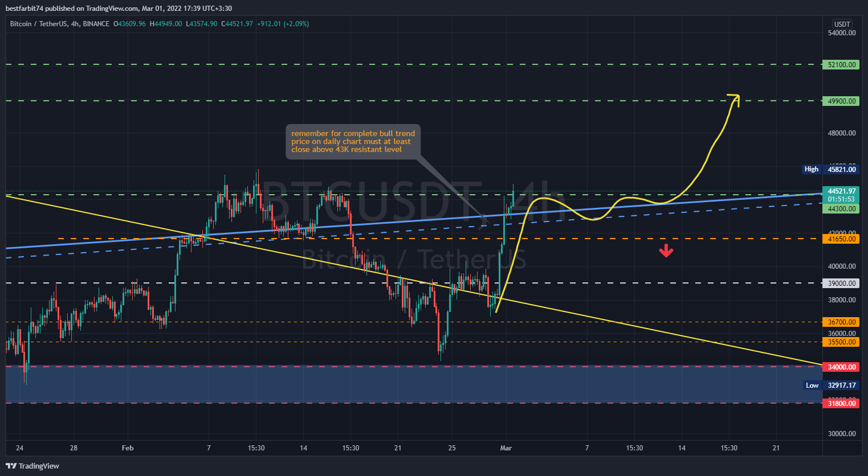This screenshot has height=476, width=868.
Task: Click the High 45821.00 price label
Action: click(x=830, y=169)
